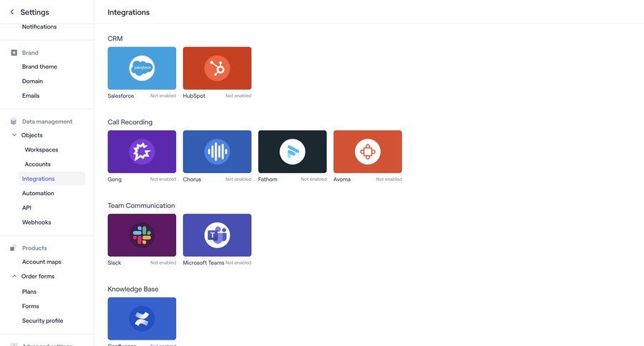Click Not enabled status under Fathom
Viewport: 644px width, 346px height.
pyautogui.click(x=313, y=179)
